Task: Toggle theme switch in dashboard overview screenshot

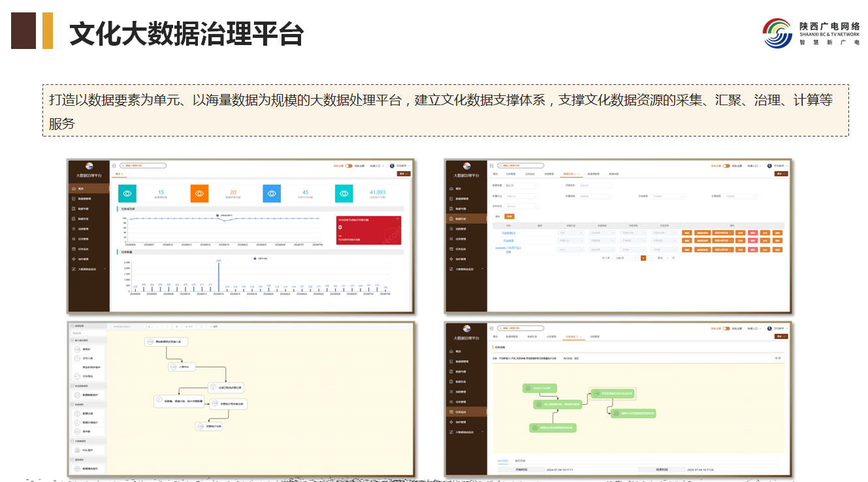Action: point(348,166)
